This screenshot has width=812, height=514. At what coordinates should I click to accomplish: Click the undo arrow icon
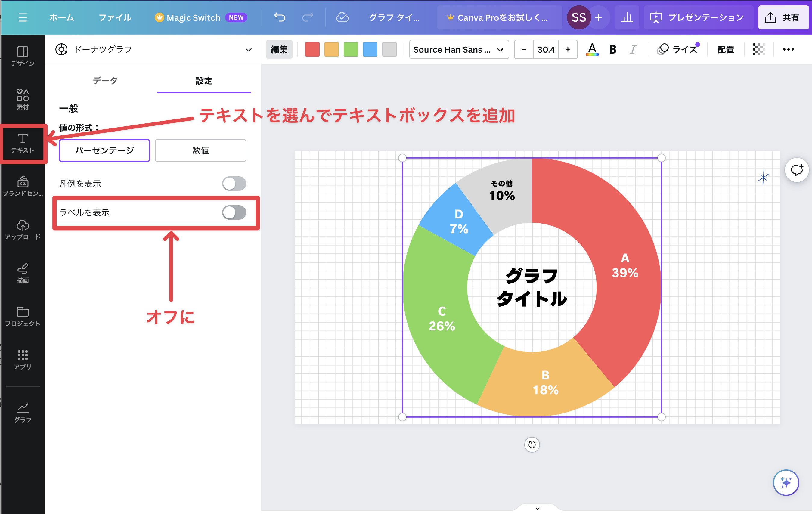[x=280, y=17]
